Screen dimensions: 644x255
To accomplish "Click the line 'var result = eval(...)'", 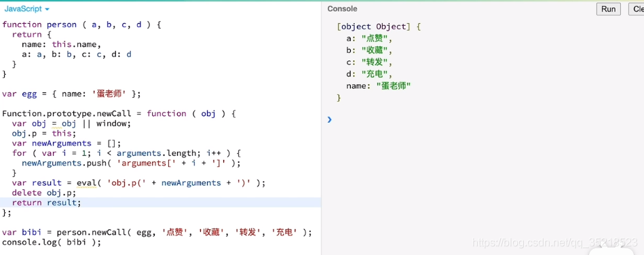I will coord(139,183).
